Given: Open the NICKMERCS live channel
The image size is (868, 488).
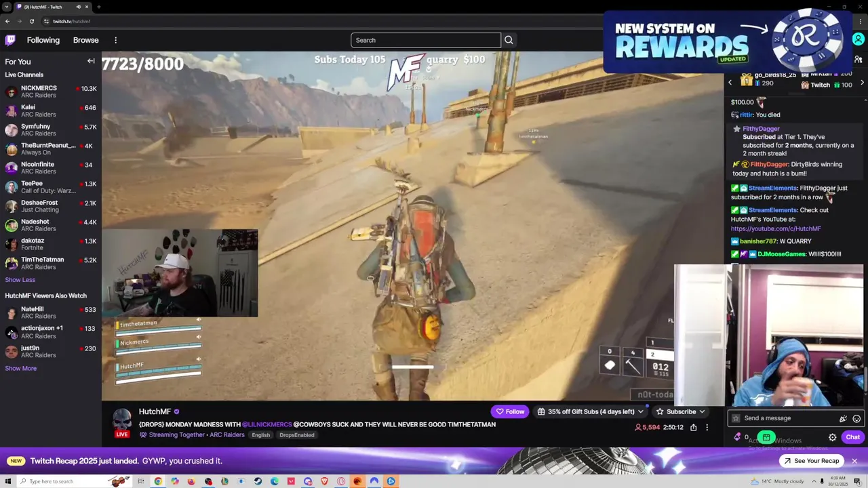Looking at the screenshot, I should click(51, 92).
